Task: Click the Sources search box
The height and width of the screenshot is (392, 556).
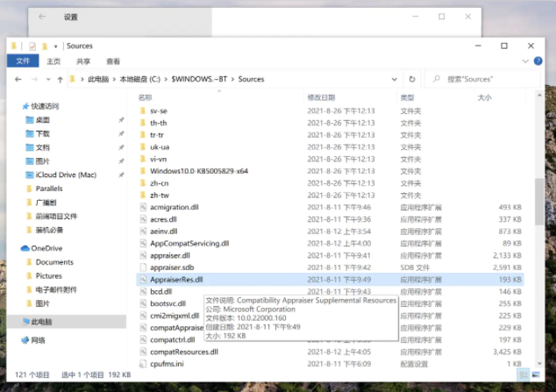Action: 482,79
